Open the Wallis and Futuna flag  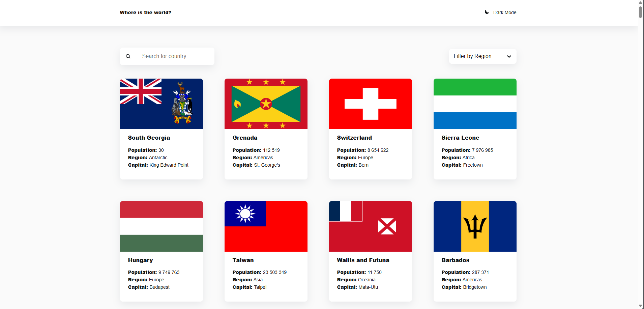pos(371,226)
